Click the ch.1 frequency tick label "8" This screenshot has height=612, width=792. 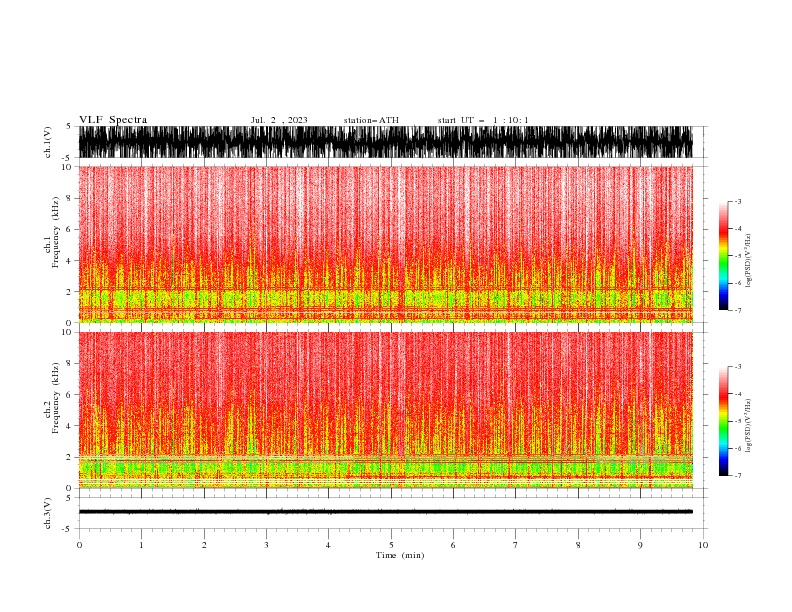click(69, 198)
